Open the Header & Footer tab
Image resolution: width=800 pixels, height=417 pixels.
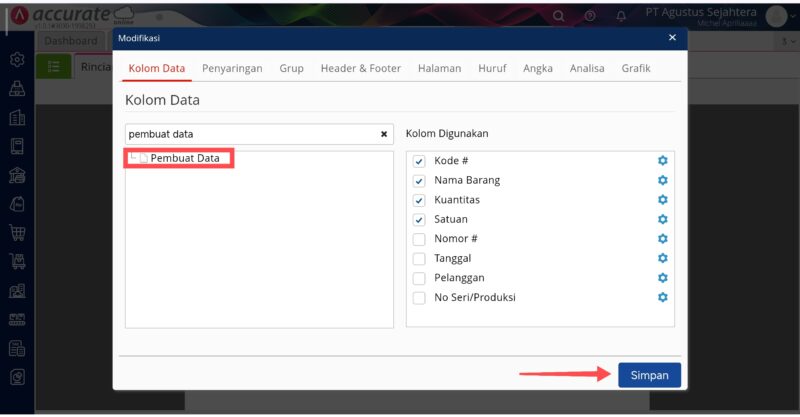360,69
